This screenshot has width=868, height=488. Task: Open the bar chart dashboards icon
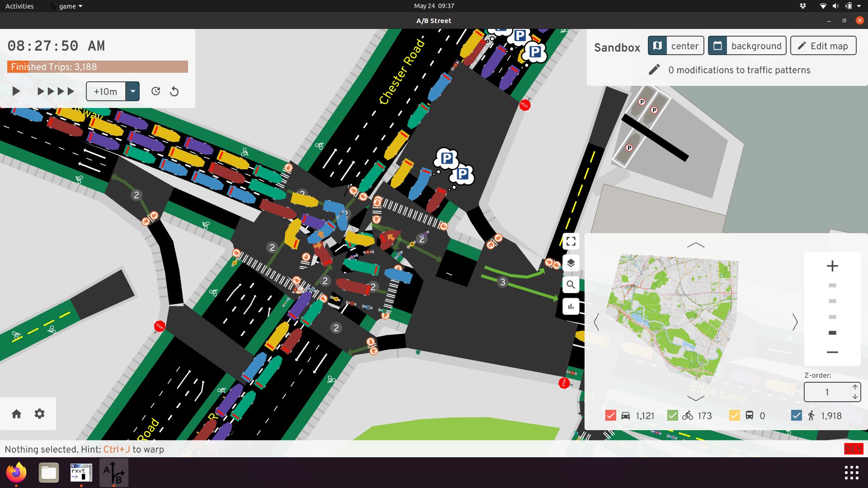click(571, 306)
